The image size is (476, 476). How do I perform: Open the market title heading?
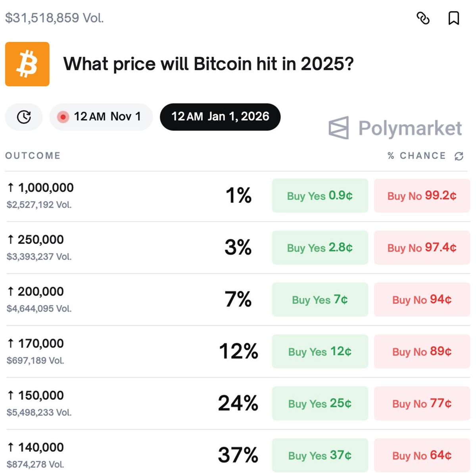point(208,64)
